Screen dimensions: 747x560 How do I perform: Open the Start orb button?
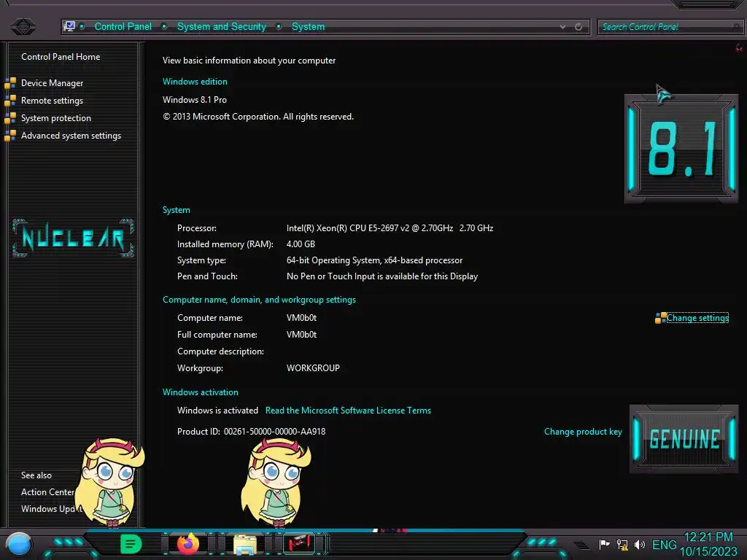point(19,545)
